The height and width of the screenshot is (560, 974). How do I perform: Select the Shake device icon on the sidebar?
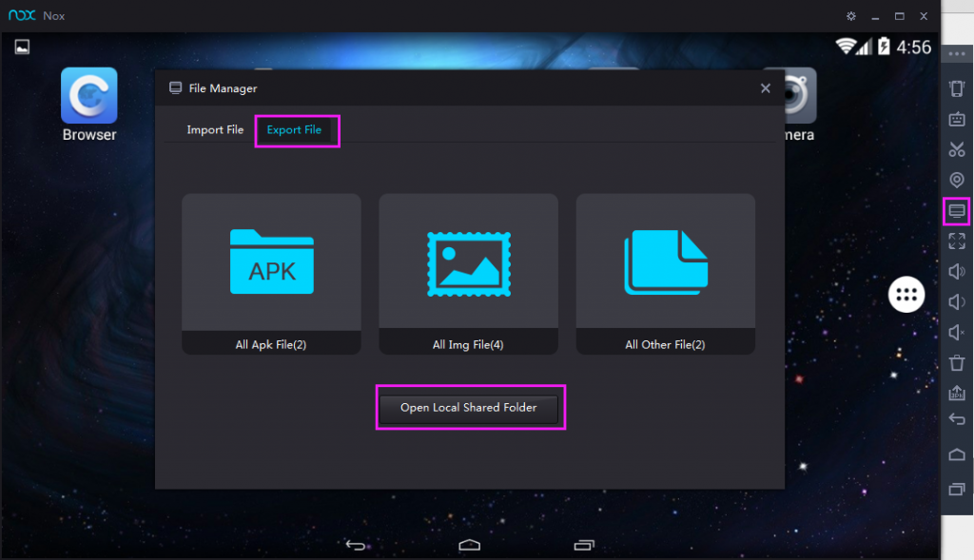point(957,87)
